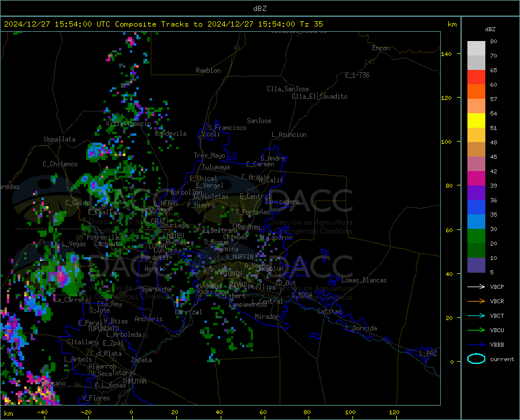Click the blue VBBB arrow icon
520x420 pixels.
coord(476,344)
